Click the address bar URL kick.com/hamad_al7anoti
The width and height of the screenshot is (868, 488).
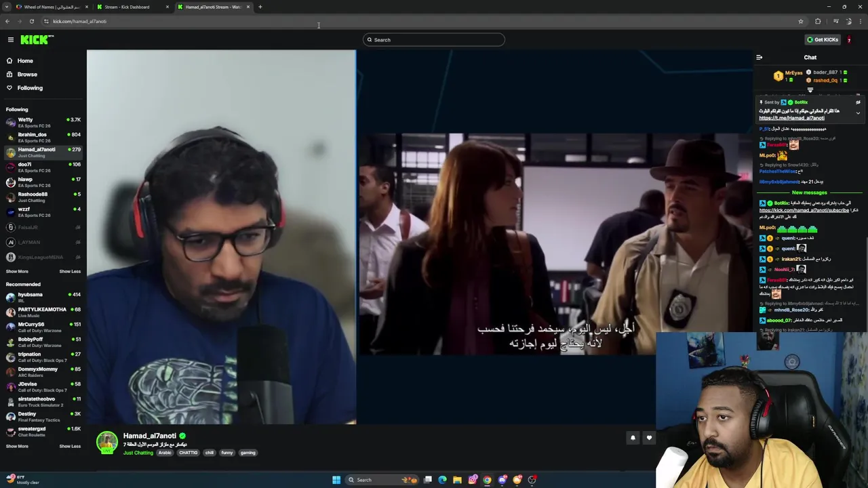[x=79, y=22]
